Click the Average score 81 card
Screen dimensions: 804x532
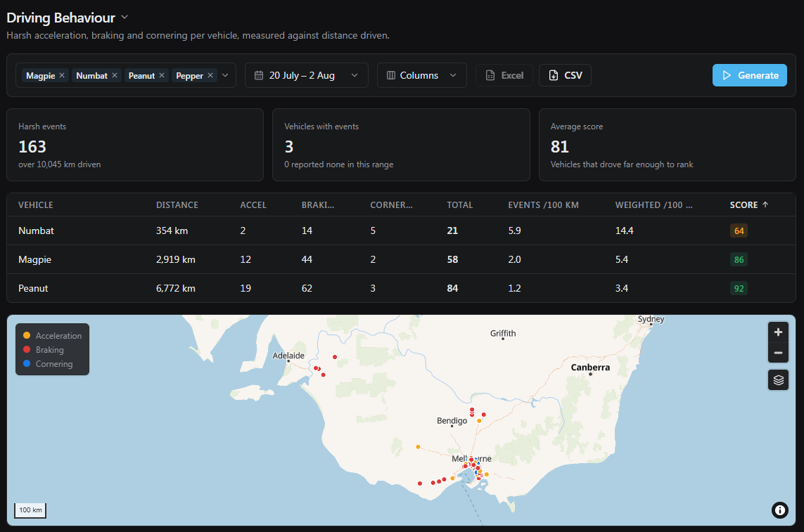pos(667,145)
